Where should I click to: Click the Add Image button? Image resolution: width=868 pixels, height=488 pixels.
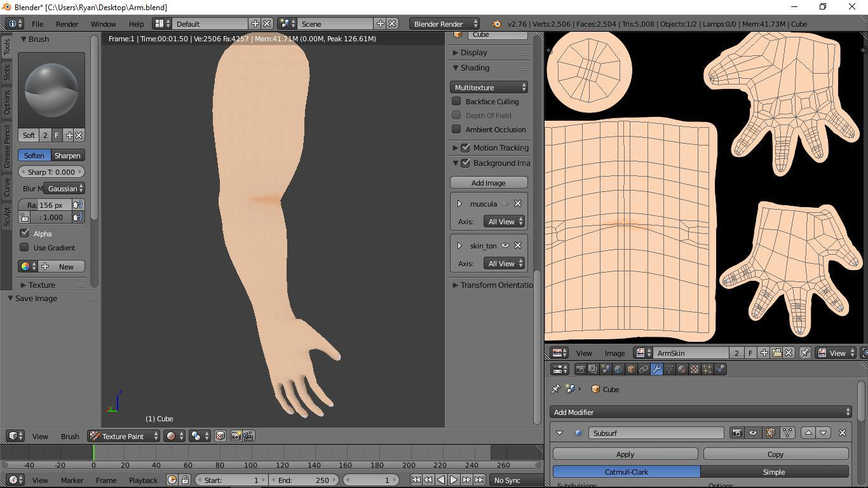(488, 183)
